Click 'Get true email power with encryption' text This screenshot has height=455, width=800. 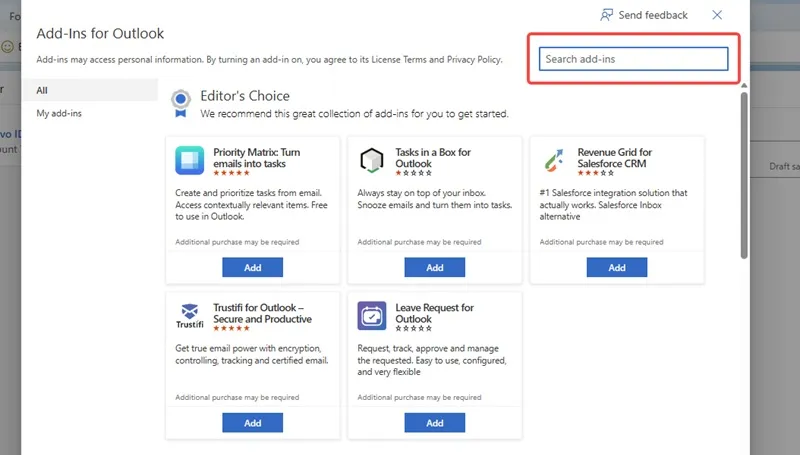pos(252,354)
